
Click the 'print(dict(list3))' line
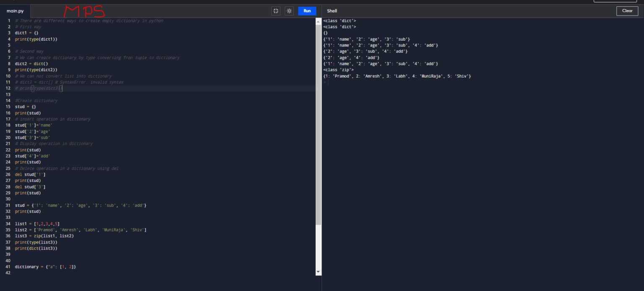tap(36, 249)
